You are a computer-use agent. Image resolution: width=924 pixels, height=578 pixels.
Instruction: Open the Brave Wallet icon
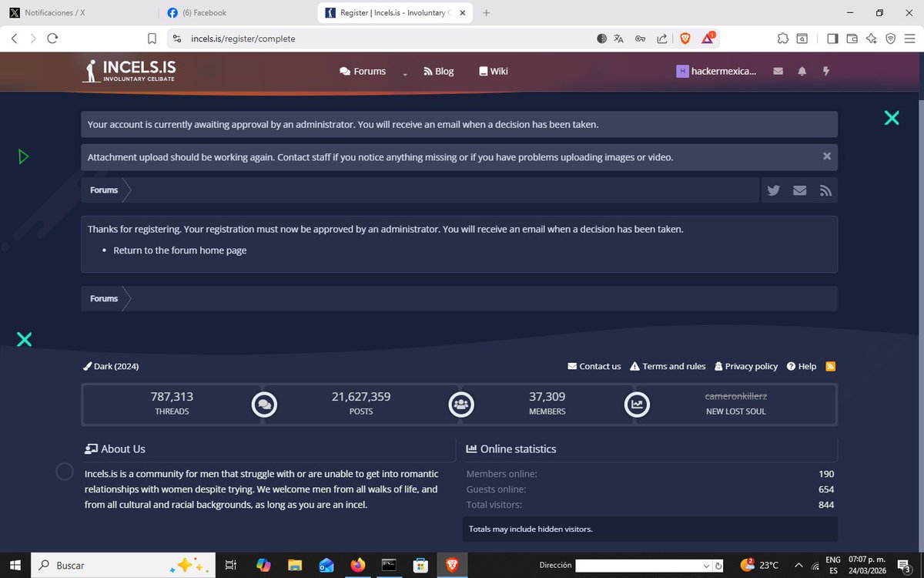point(852,39)
